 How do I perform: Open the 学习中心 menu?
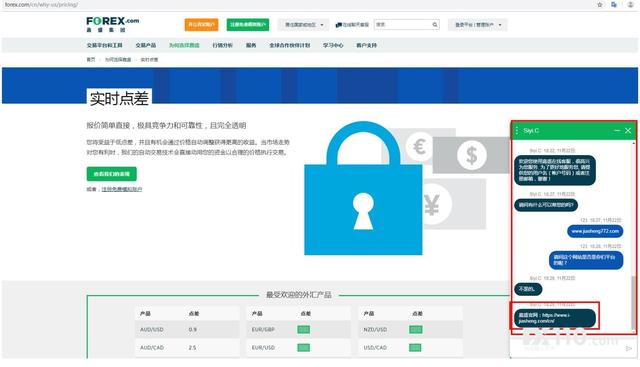tap(333, 45)
